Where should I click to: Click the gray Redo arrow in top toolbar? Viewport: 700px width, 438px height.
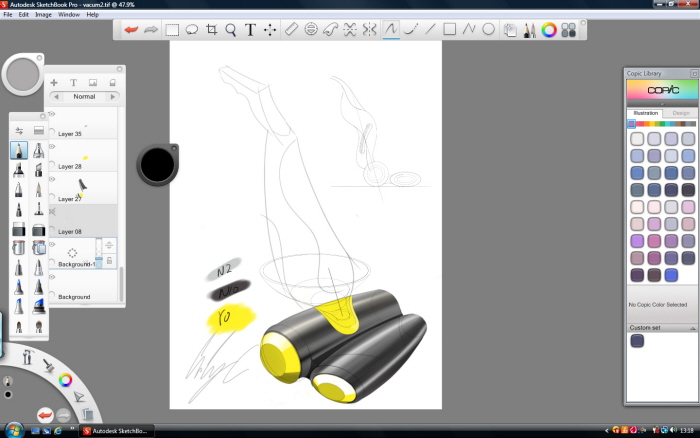pyautogui.click(x=151, y=30)
